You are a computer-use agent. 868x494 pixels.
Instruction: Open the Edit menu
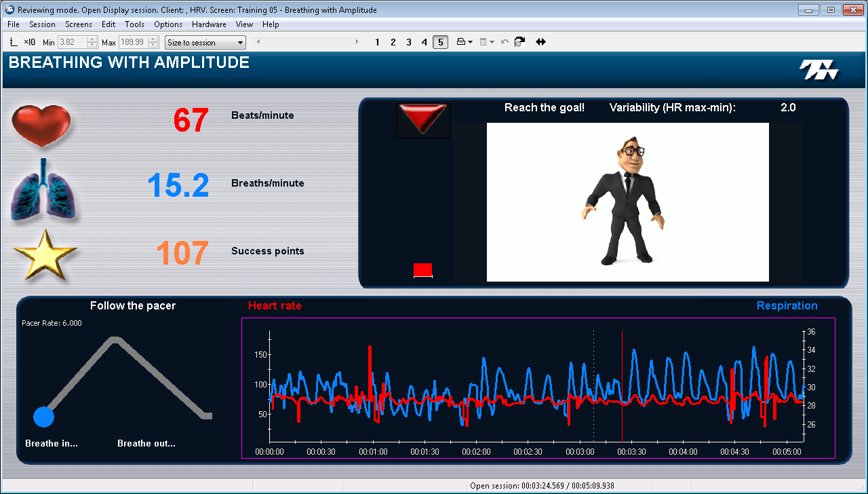pyautogui.click(x=108, y=24)
